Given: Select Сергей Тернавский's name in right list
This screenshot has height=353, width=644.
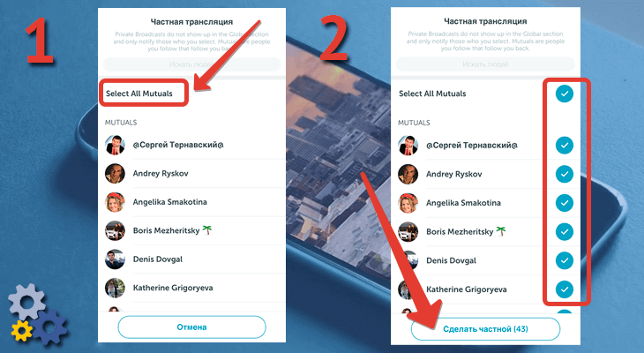Looking at the screenshot, I should (472, 145).
